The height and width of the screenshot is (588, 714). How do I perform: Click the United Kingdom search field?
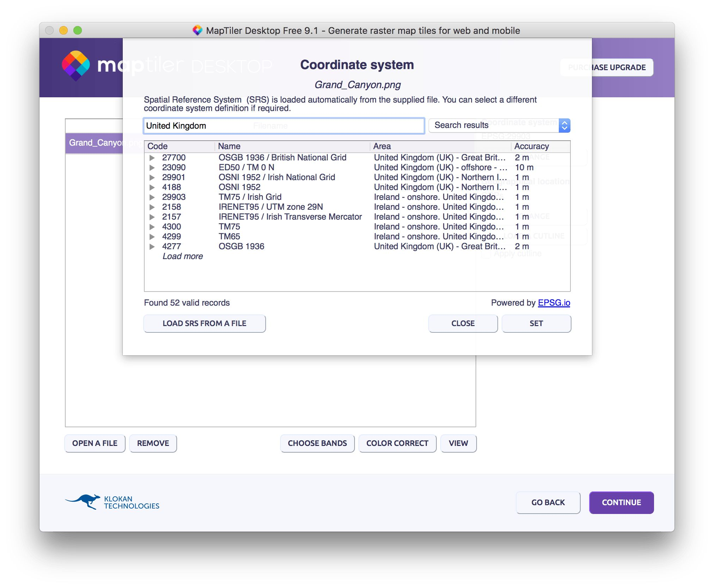click(284, 126)
